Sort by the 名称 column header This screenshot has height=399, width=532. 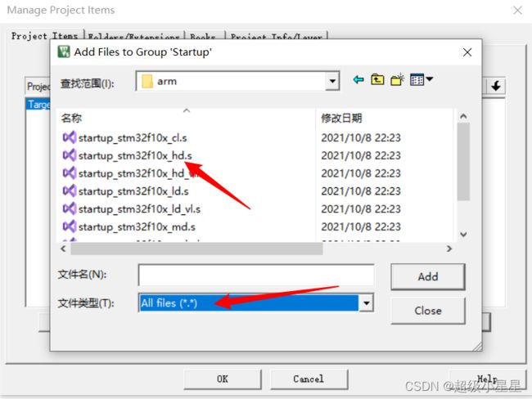point(71,118)
